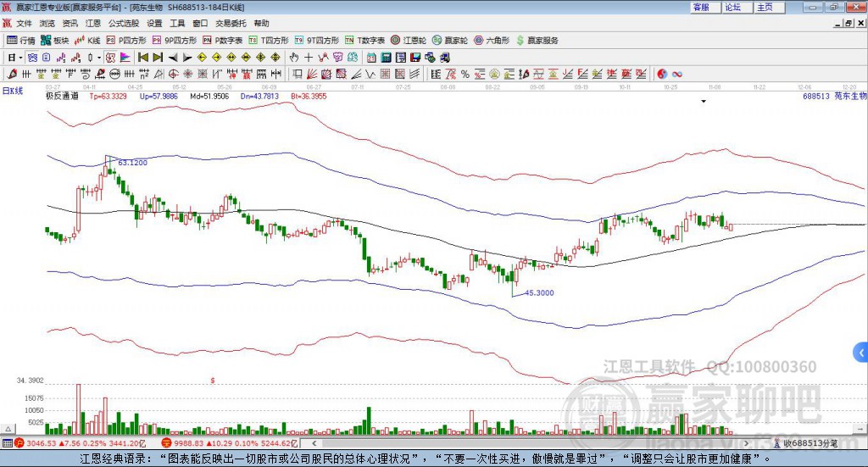Expand the volume pane with triangle button
868x467 pixels.
pos(8,429)
